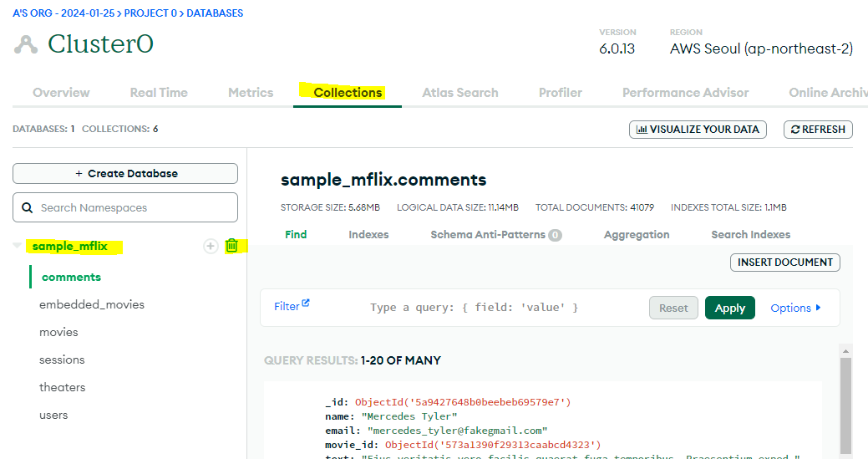Click the magnifier icon in Search Namespaces

(x=27, y=207)
